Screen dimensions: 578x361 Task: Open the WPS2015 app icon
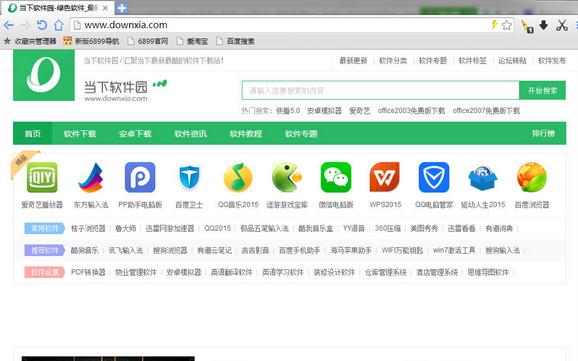(x=385, y=177)
